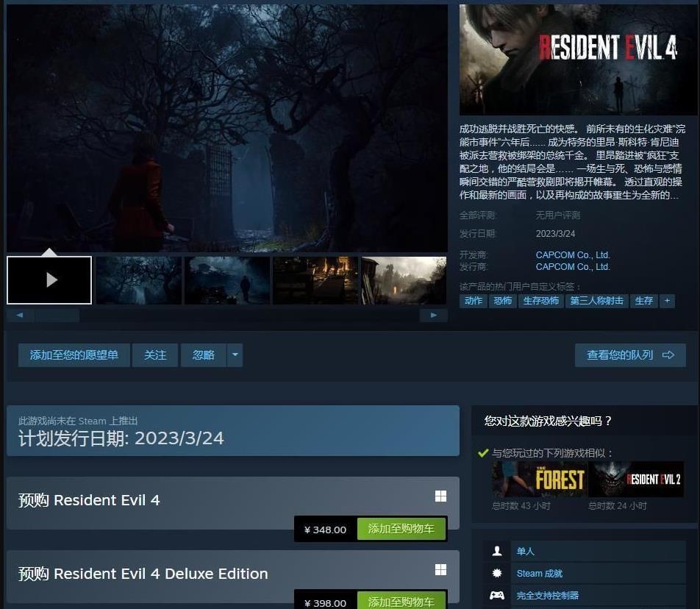The width and height of the screenshot is (700, 609).
Task: Click the 忽略 ignore button
Action: coord(203,355)
